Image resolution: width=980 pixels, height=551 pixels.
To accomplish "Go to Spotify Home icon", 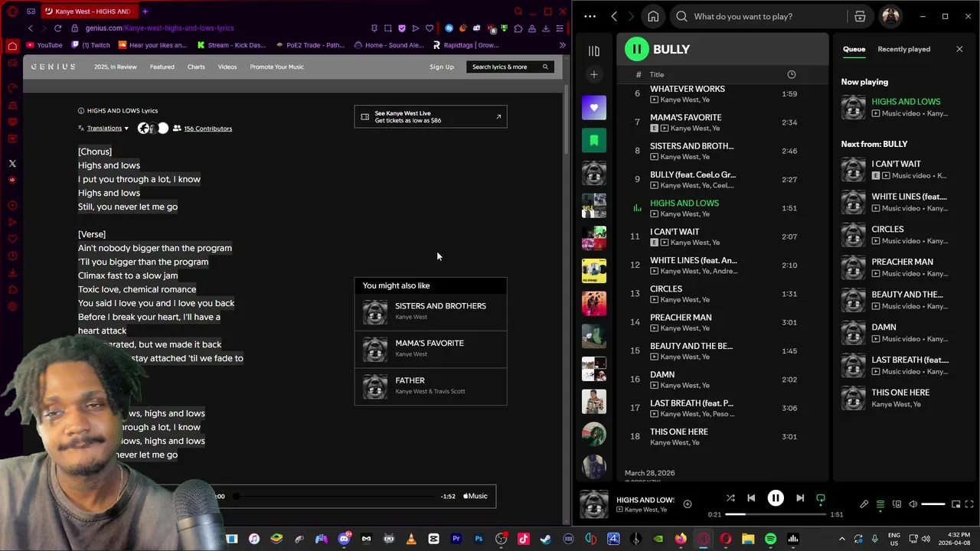I will click(653, 16).
